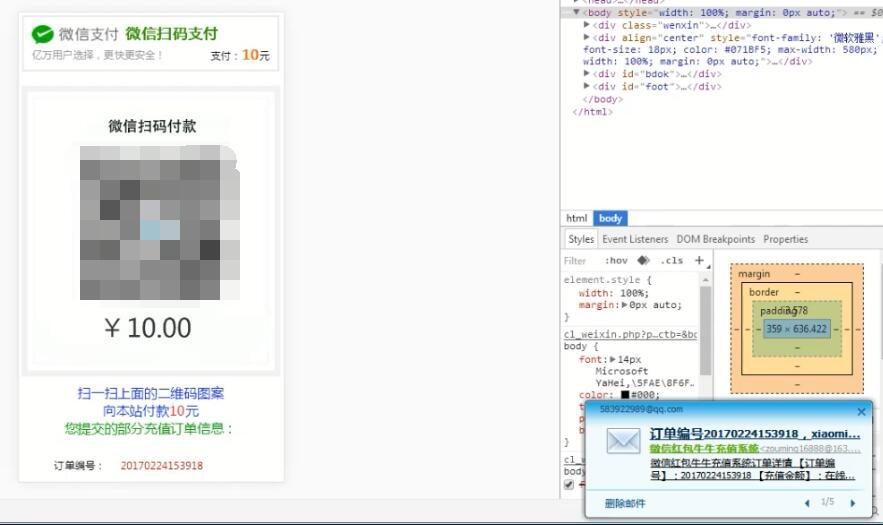883x525 pixels.
Task: Expand the font shorthand property arrow
Action: tap(613, 359)
